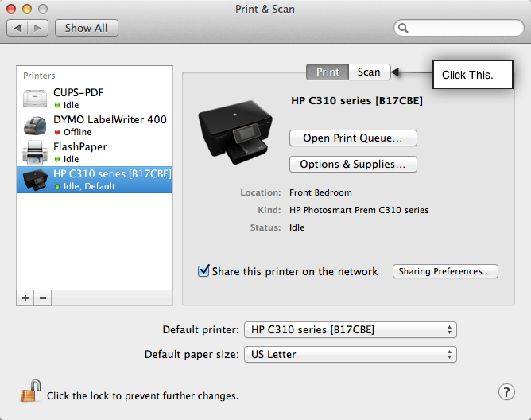Switch to the Scan tab
The width and height of the screenshot is (531, 420).
click(369, 72)
